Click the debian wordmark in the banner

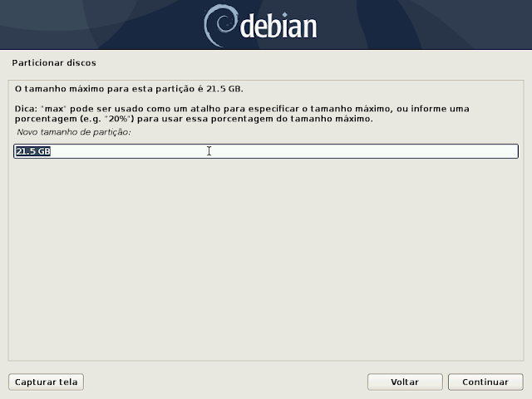click(x=278, y=26)
